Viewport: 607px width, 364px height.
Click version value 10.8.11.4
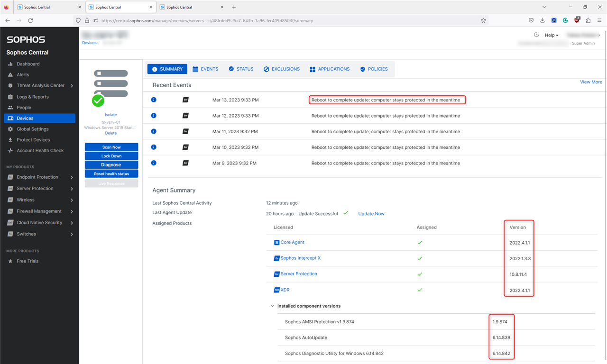[518, 274]
